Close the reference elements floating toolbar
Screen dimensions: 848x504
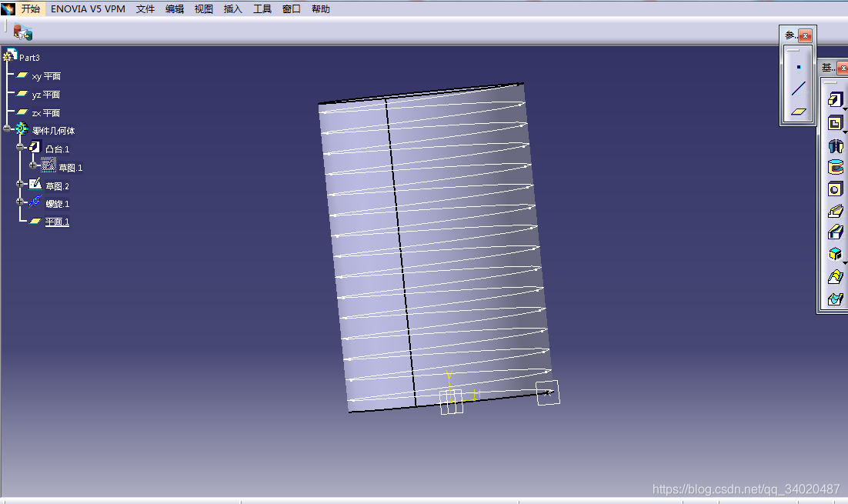805,35
